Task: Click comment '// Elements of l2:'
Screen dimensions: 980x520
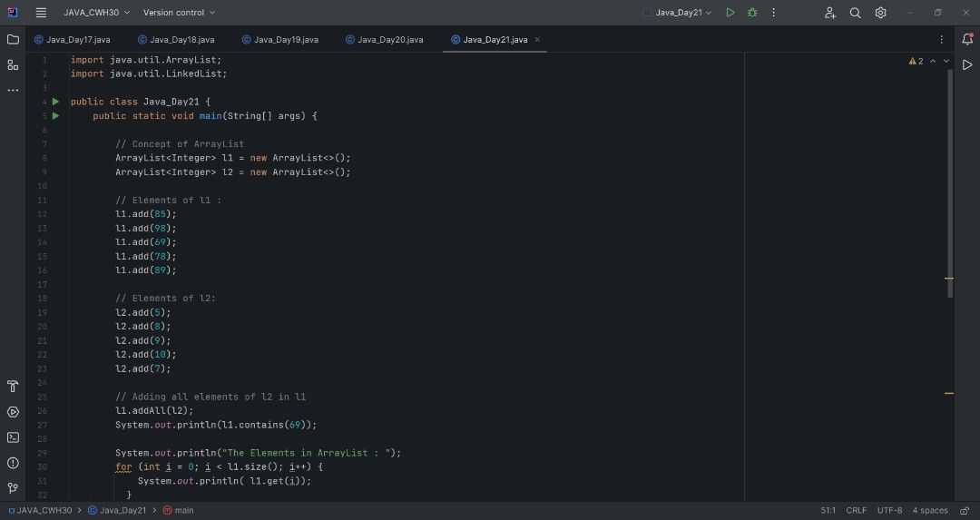Action: point(165,299)
